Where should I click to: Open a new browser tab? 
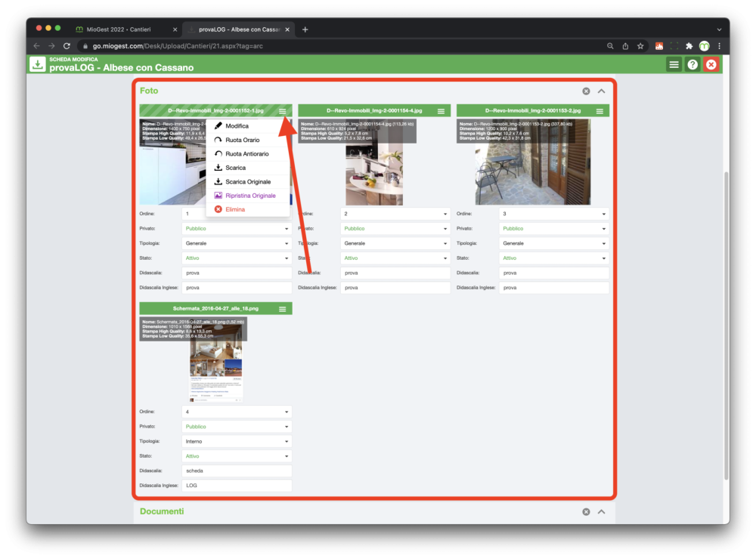305,29
